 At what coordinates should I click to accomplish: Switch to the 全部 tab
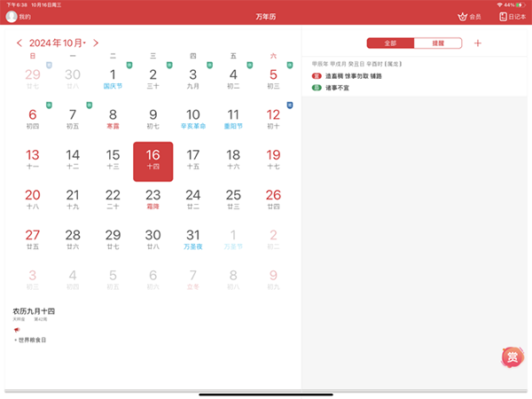pyautogui.click(x=390, y=43)
